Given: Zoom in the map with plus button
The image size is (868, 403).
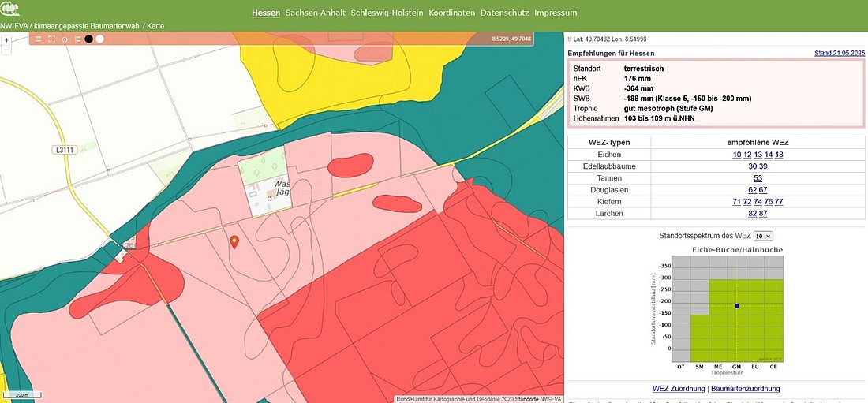Looking at the screenshot, I should tap(6, 40).
